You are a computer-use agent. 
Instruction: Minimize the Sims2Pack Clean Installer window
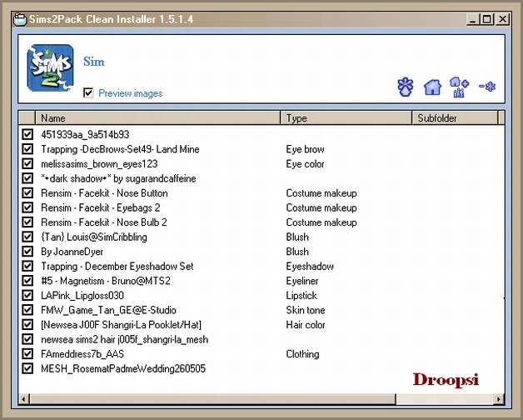coord(472,19)
